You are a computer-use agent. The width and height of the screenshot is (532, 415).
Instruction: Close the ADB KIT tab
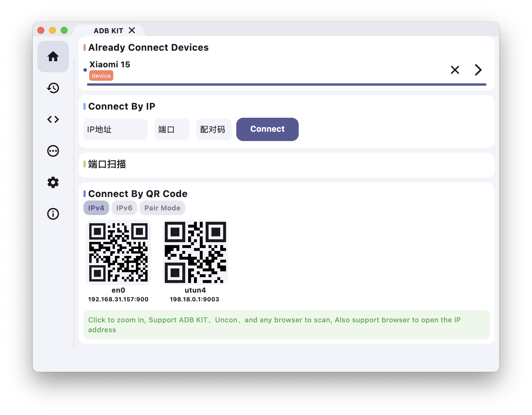click(132, 30)
